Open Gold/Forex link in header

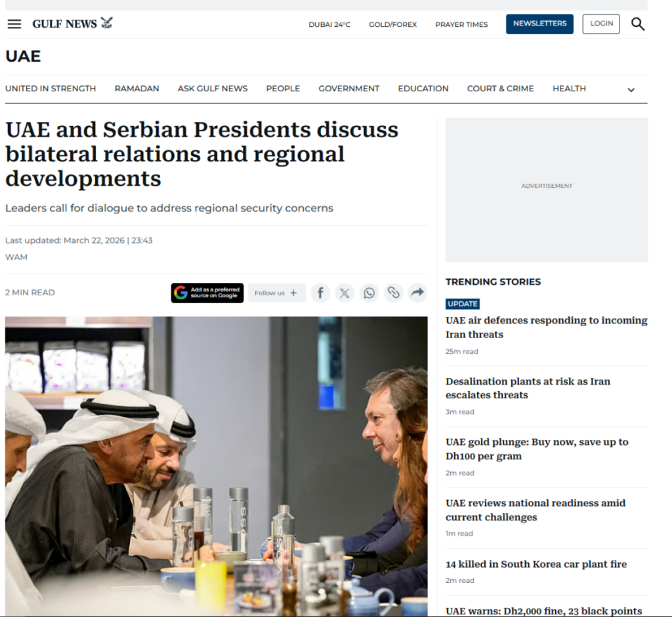click(x=393, y=24)
